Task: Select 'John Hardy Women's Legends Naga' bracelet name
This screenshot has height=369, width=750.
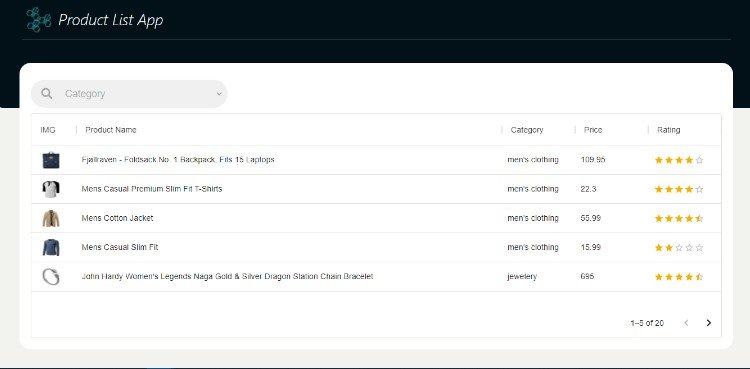Action: [x=227, y=277]
